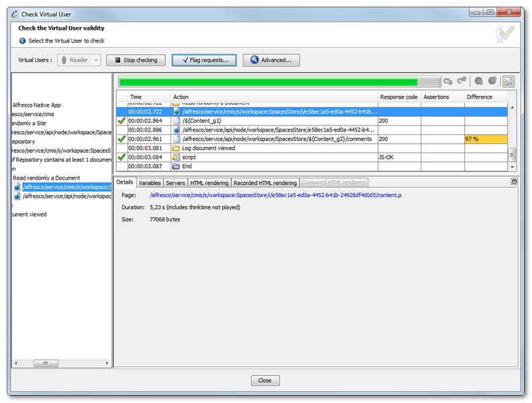Click the previous failed request icon
Image resolution: width=532 pixels, height=403 pixels.
click(448, 81)
